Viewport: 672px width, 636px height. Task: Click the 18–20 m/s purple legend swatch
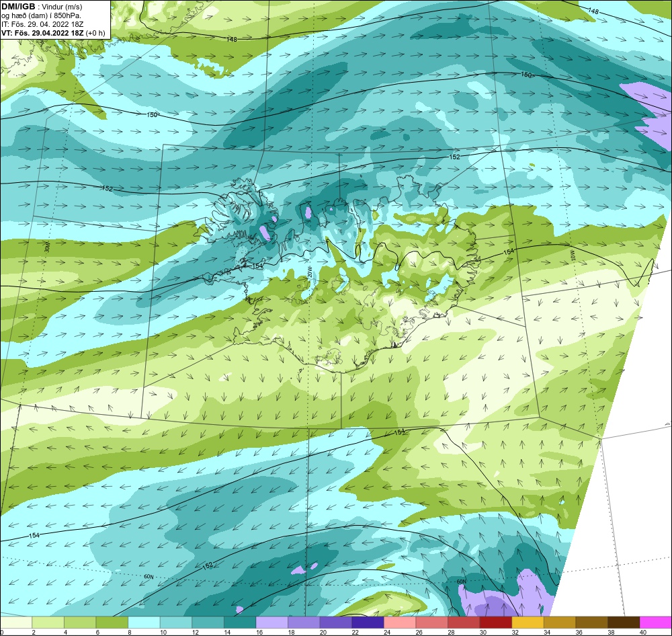pos(304,623)
